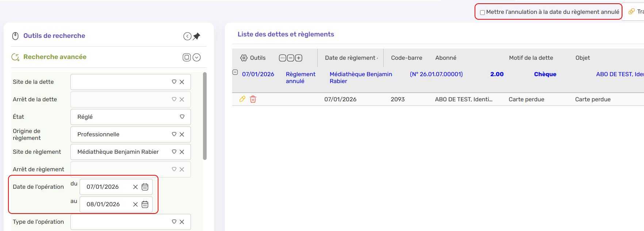
Task: Click 'Carte perdue' in Objet column
Action: coord(593,99)
